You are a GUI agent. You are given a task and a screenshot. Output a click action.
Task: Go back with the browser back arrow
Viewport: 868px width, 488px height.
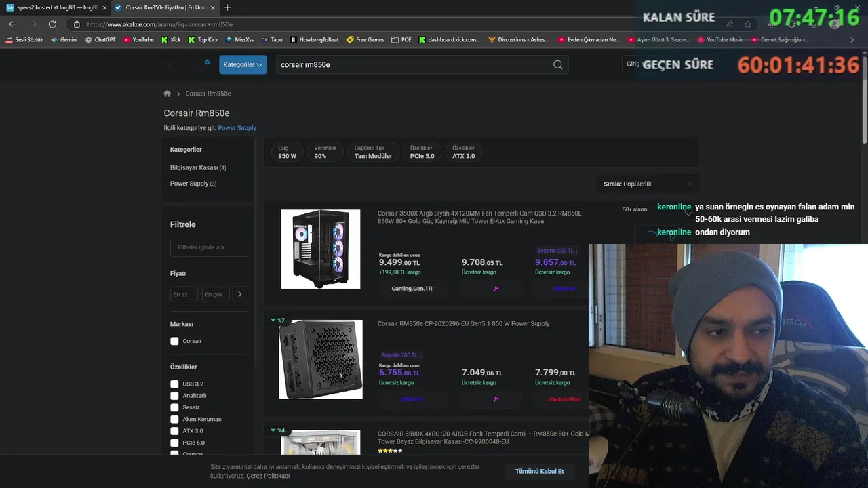12,24
